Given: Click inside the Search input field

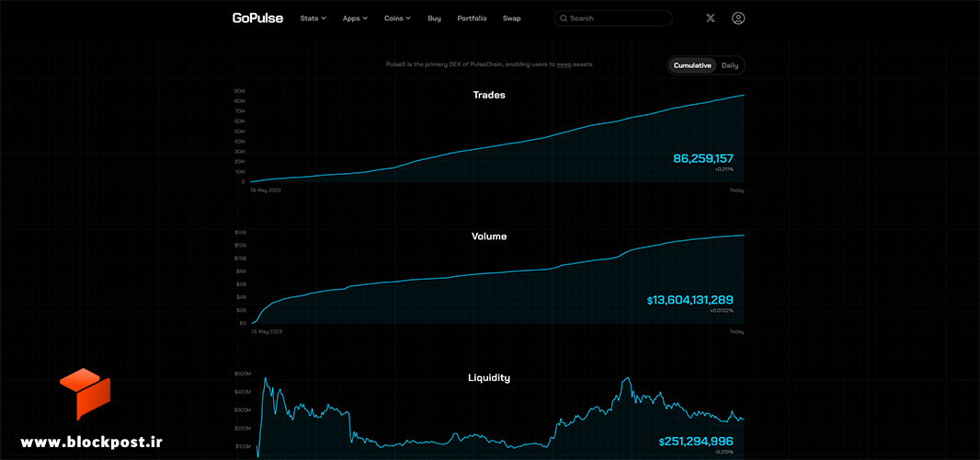Looking at the screenshot, I should (613, 18).
